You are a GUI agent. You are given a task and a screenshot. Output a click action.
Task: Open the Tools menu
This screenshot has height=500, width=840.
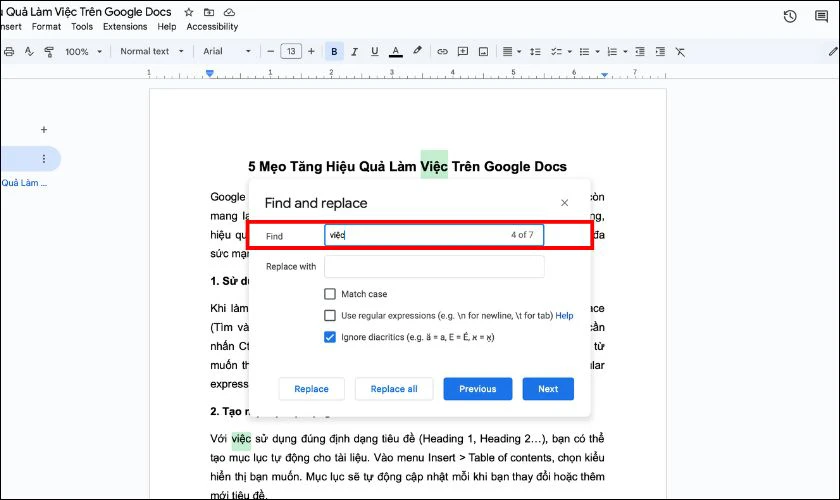[x=82, y=26]
